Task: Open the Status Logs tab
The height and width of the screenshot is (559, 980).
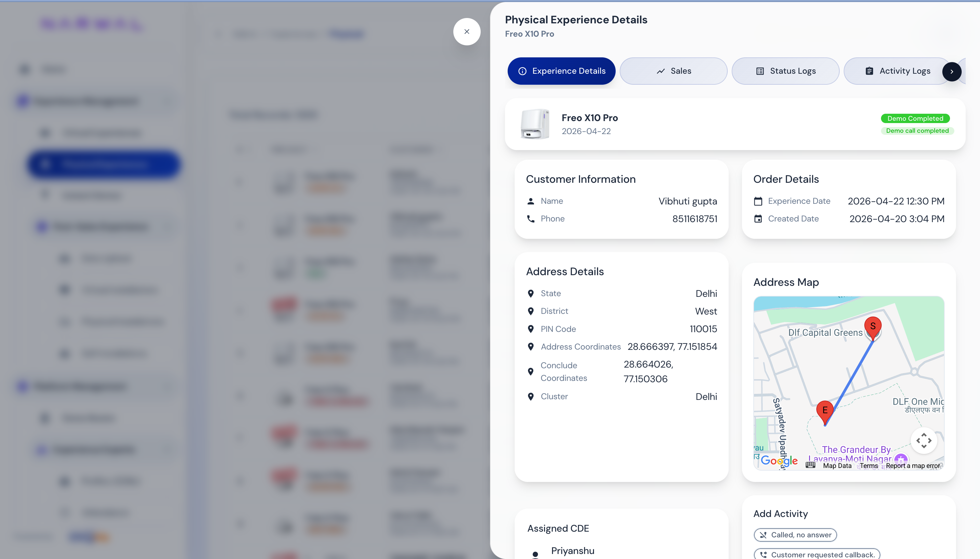Action: pyautogui.click(x=785, y=71)
